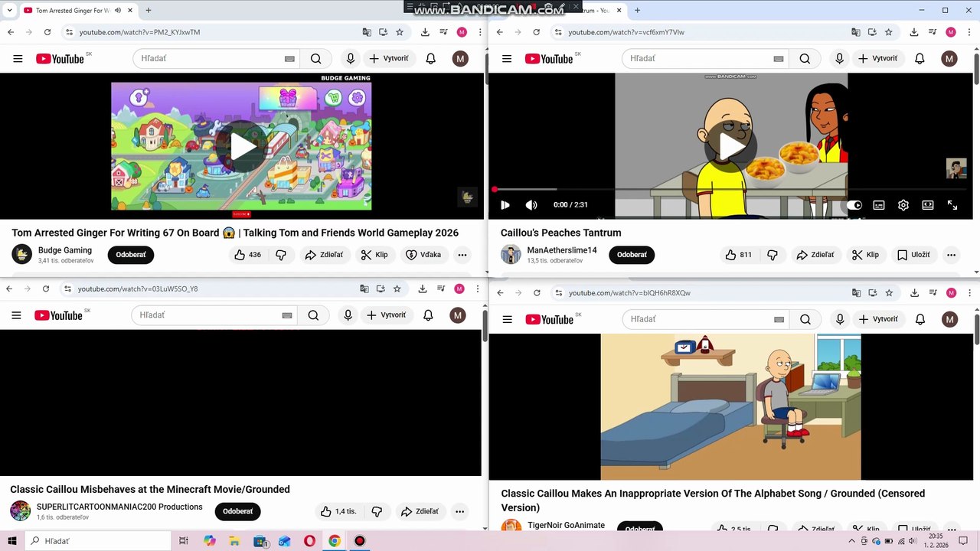The width and height of the screenshot is (980, 551).
Task: Open File Explorer from the taskbar
Action: coord(234,541)
